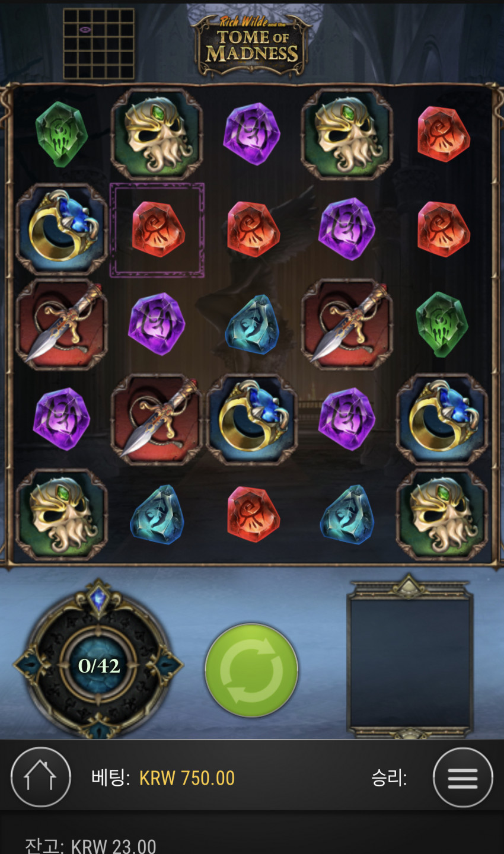Go to the home lobby icon
The width and height of the screenshot is (504, 854).
point(40,777)
